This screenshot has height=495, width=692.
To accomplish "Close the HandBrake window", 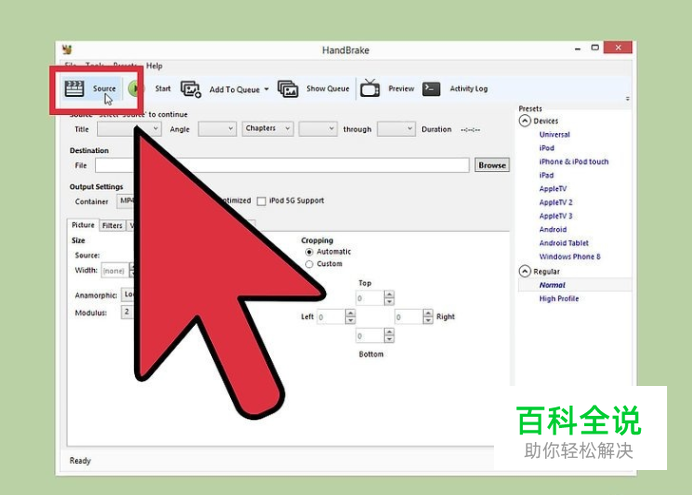I will tap(618, 47).
